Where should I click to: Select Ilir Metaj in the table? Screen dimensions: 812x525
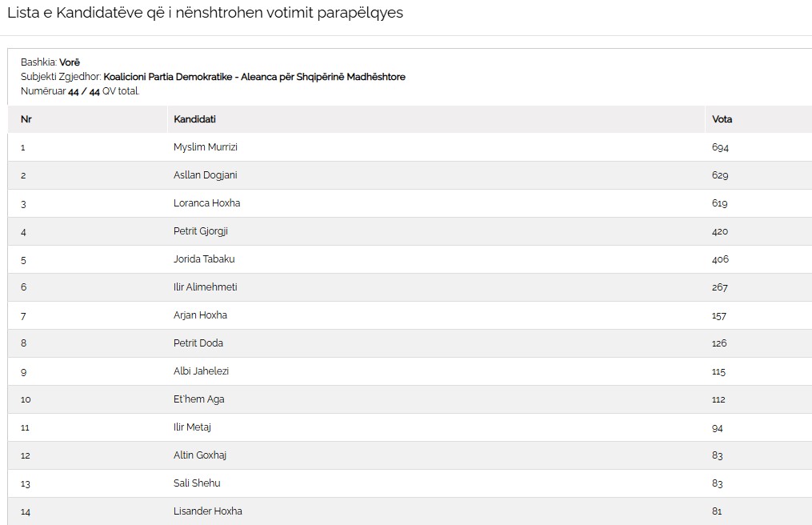(192, 427)
